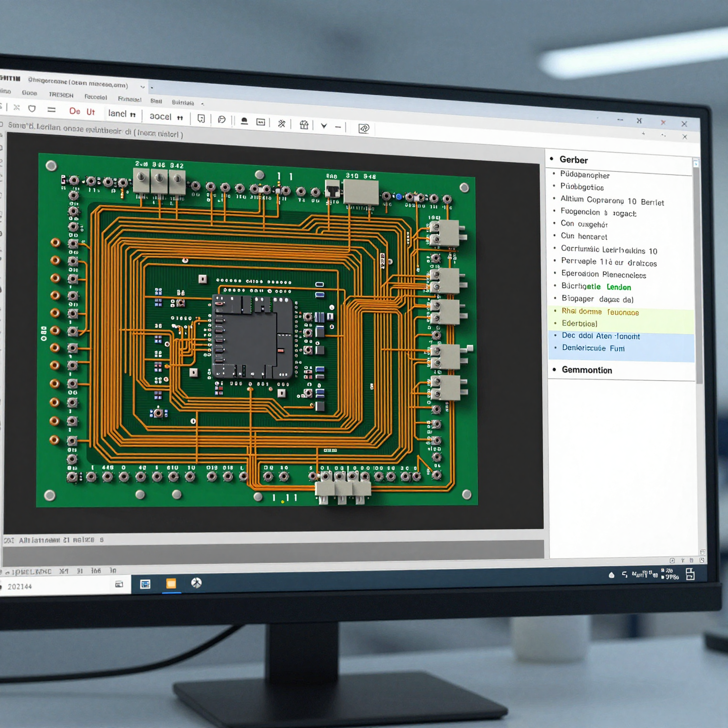Open the 'lanel' dropdown in toolbar
This screenshot has width=728, height=728.
121,114
